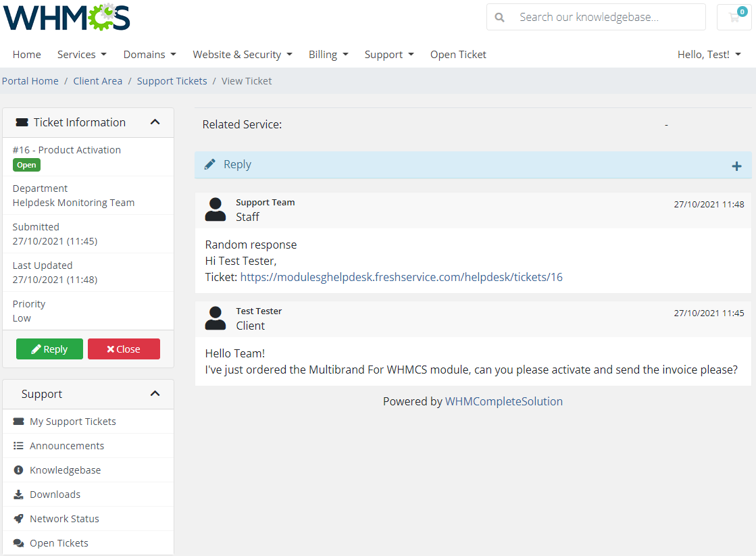Click the plus icon to expand Reply
756x556 pixels.
(x=736, y=166)
